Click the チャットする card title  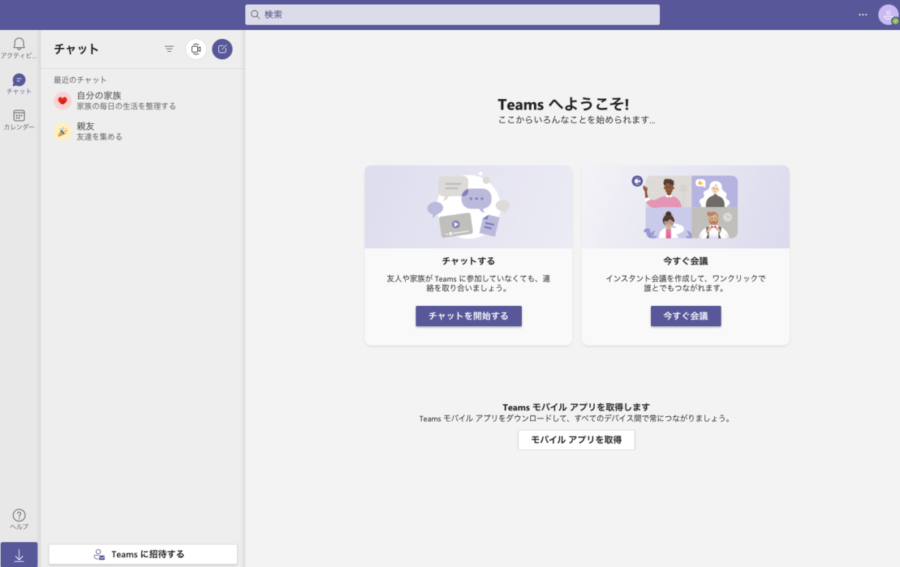point(468,261)
